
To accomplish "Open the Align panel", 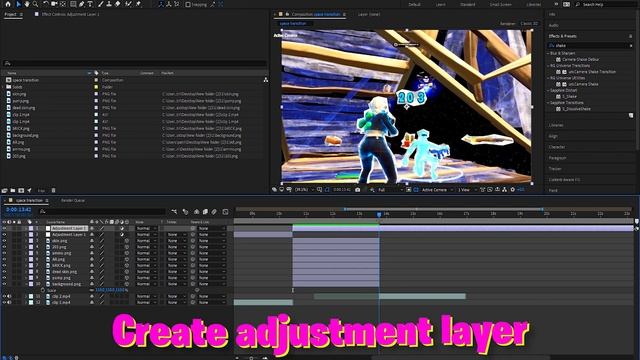I will tap(553, 136).
